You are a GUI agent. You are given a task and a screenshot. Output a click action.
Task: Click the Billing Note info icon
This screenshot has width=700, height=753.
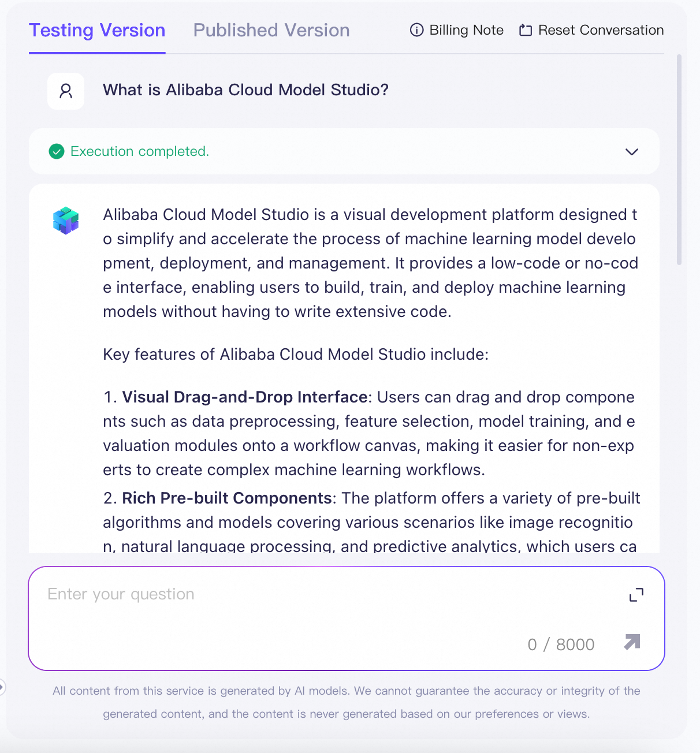click(416, 30)
